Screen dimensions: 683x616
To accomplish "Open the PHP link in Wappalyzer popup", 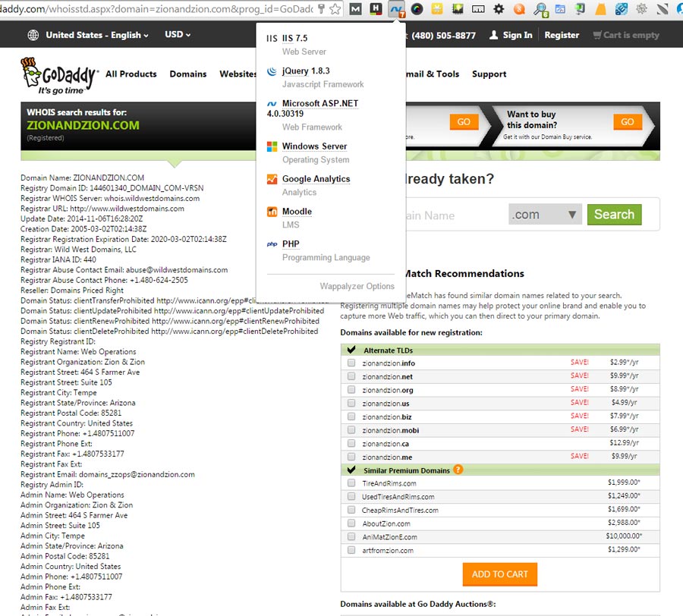I will click(x=291, y=244).
